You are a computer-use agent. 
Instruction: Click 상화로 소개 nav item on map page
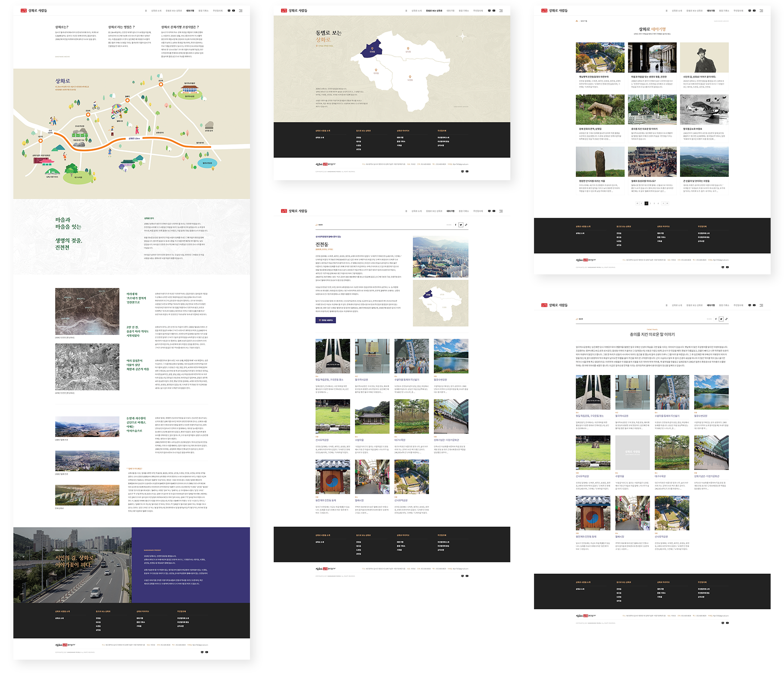click(417, 11)
